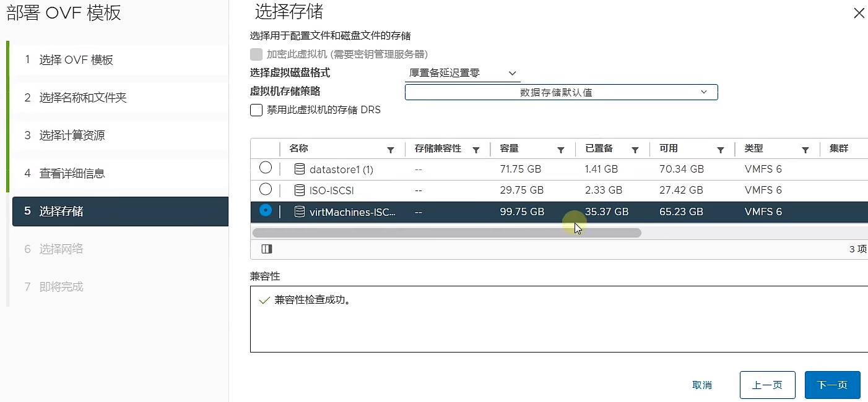The width and height of the screenshot is (868, 402).
Task: Click the filter icon on the 名称 column
Action: (x=391, y=149)
